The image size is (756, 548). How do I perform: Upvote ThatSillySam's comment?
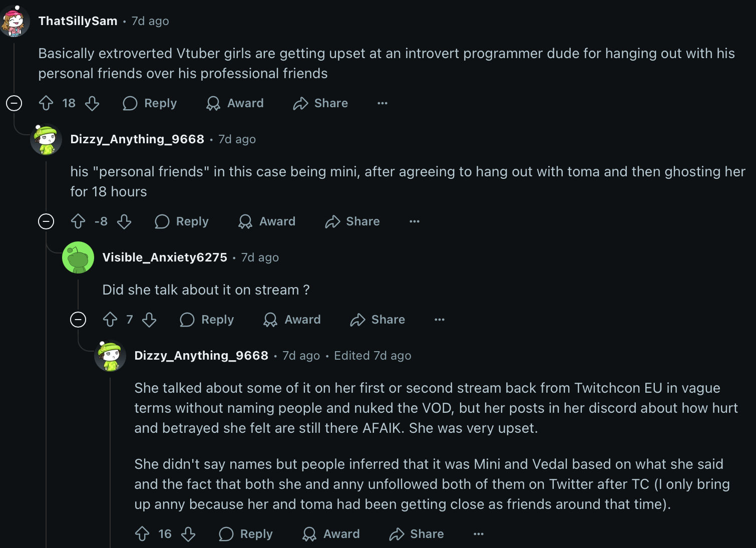click(x=46, y=103)
